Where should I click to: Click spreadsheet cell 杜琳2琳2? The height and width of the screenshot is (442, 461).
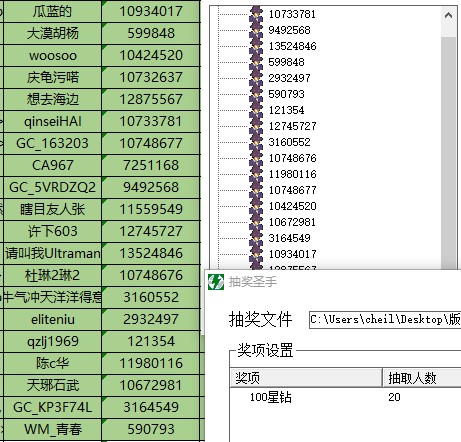point(52,275)
